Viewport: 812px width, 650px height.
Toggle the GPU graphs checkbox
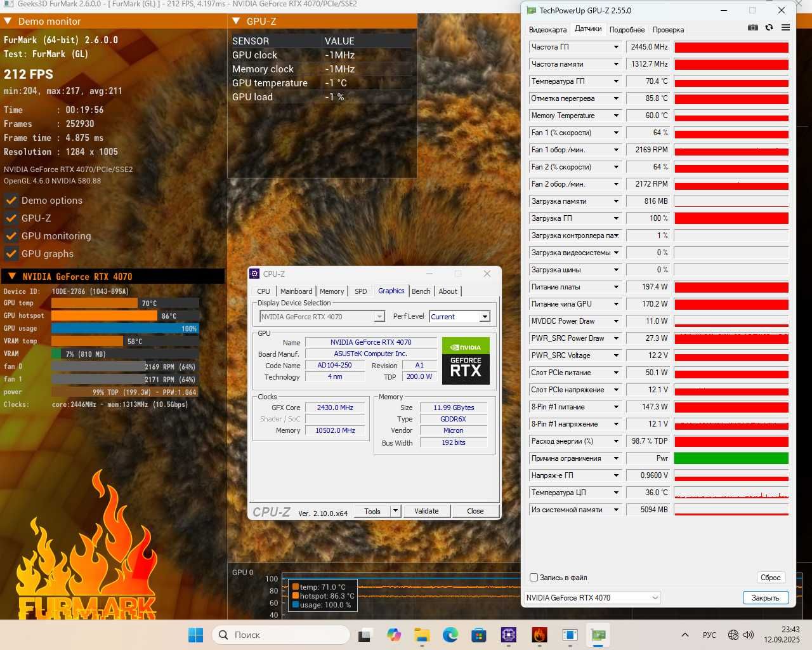[11, 254]
